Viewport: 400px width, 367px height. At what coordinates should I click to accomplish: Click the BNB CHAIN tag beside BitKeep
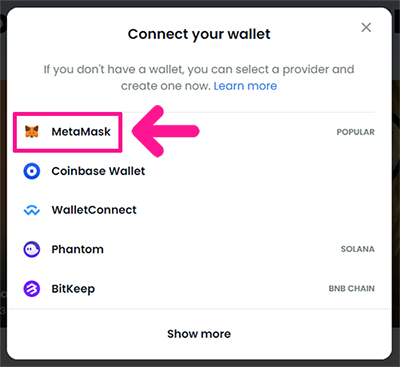[352, 288]
